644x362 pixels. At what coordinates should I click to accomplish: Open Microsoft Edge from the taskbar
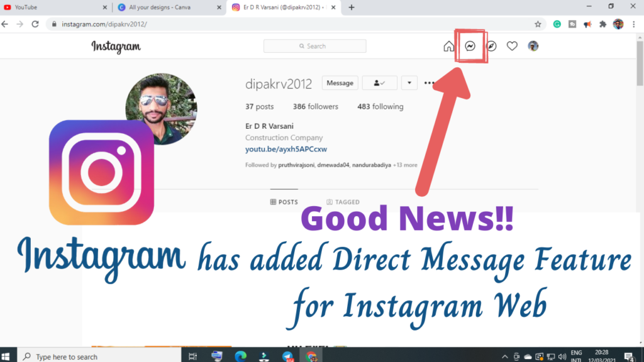(x=240, y=356)
